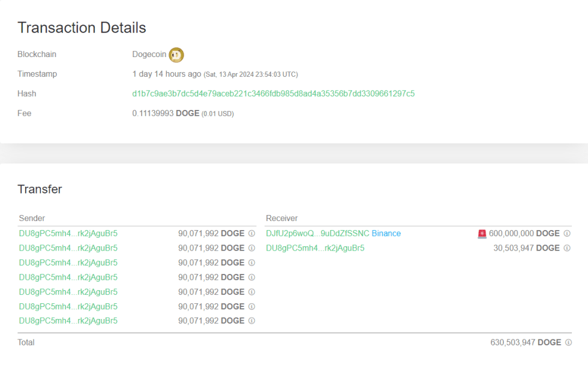Select the Transaction Details heading
Screen dimensions: 588x376
[82, 28]
